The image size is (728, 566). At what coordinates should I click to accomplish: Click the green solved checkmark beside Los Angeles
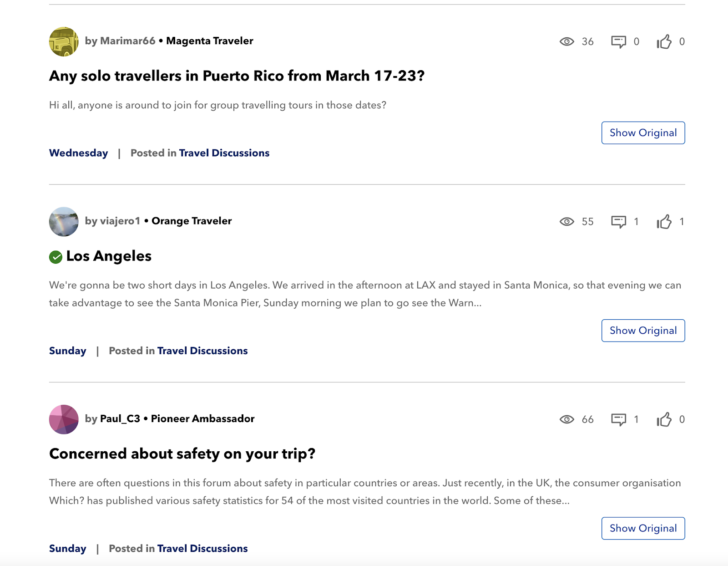(56, 257)
